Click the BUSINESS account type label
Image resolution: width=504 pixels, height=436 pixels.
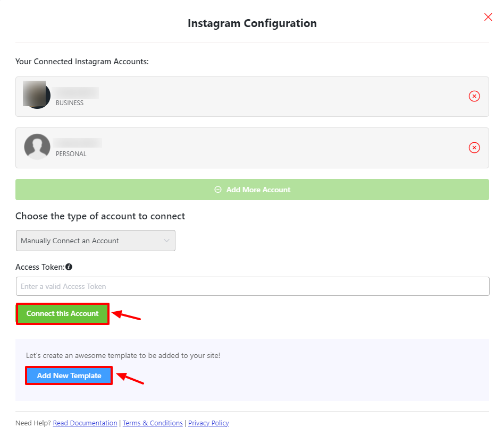tap(70, 103)
